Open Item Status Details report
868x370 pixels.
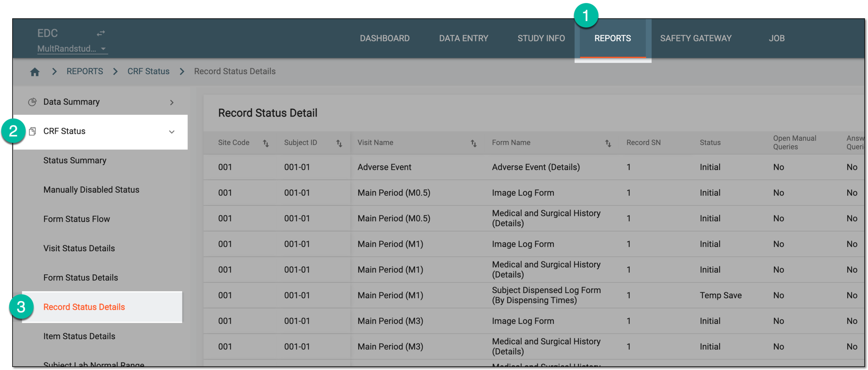(x=79, y=336)
